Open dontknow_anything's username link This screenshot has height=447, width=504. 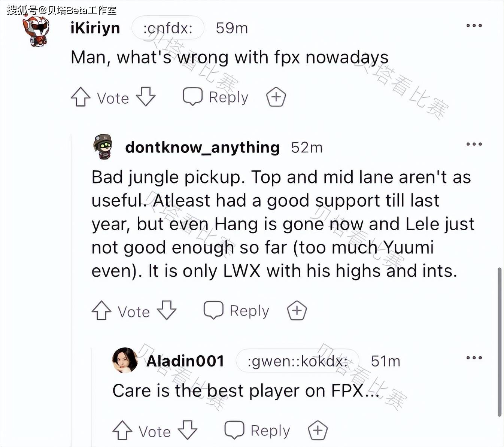point(203,148)
